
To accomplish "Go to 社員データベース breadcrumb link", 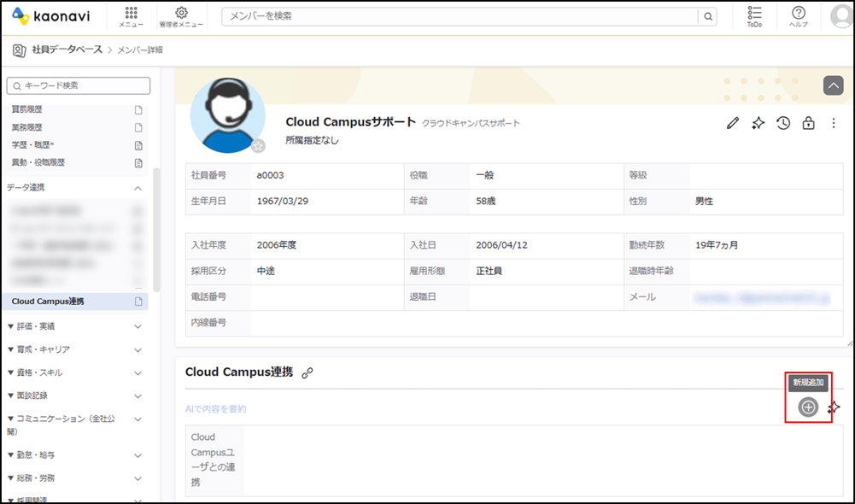I will coord(67,50).
